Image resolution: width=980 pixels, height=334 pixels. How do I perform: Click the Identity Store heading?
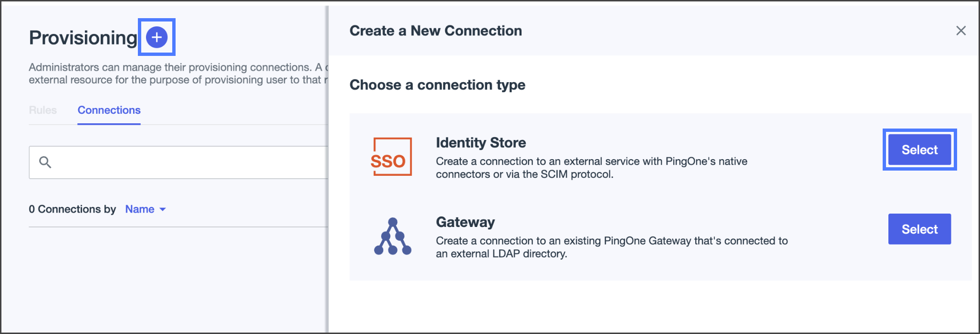[x=480, y=142]
